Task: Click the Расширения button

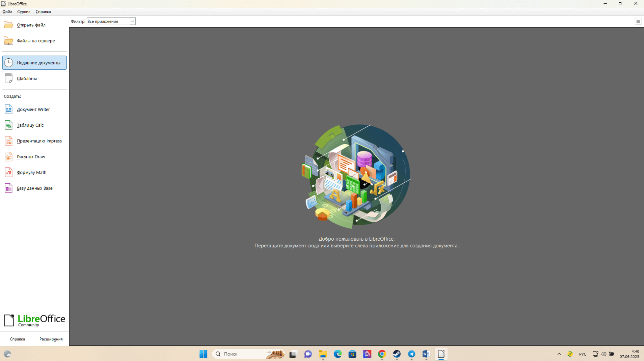Action: (x=51, y=339)
